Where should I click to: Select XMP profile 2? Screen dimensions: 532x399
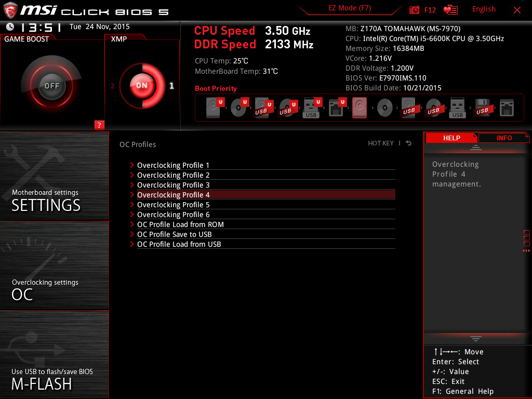coord(112,86)
